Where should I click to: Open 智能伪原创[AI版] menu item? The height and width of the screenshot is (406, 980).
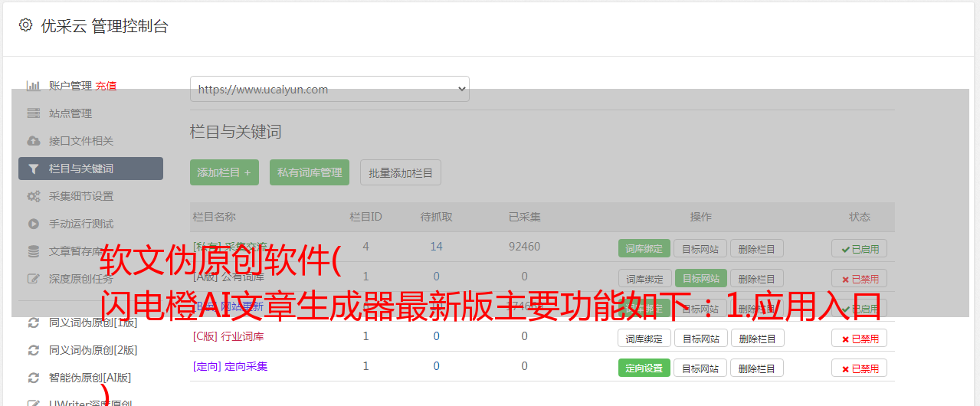90,378
